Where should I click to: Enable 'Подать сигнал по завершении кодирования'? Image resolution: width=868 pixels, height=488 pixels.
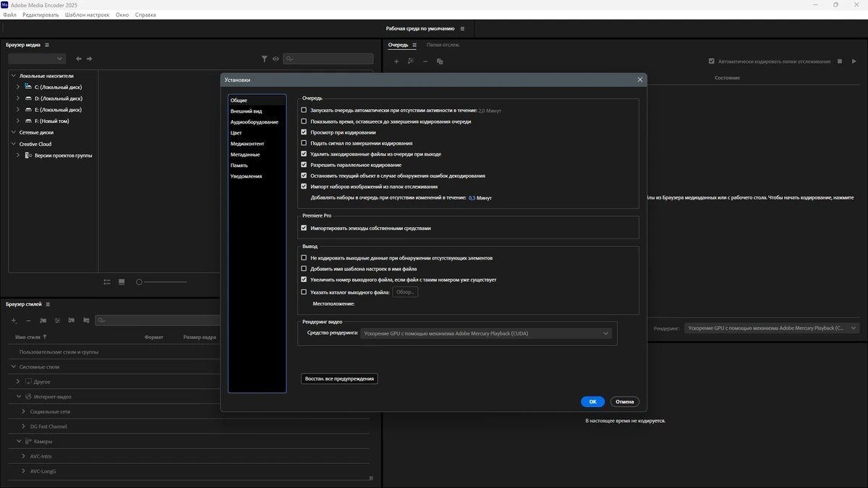(x=304, y=143)
